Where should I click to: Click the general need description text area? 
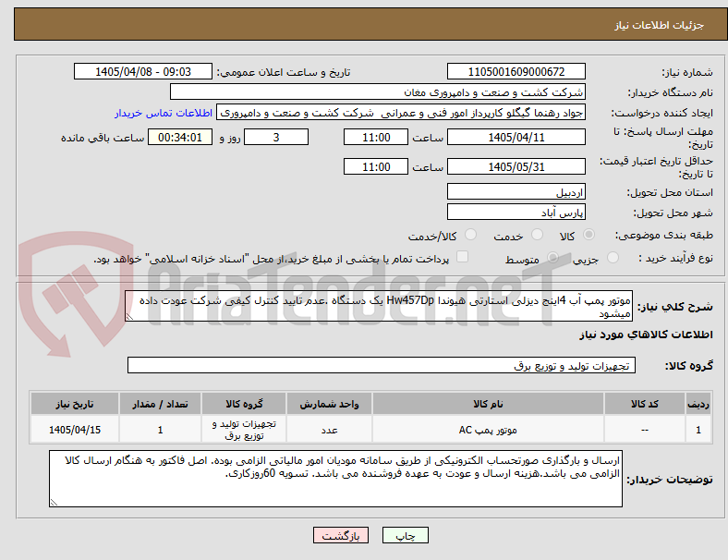coord(379,306)
